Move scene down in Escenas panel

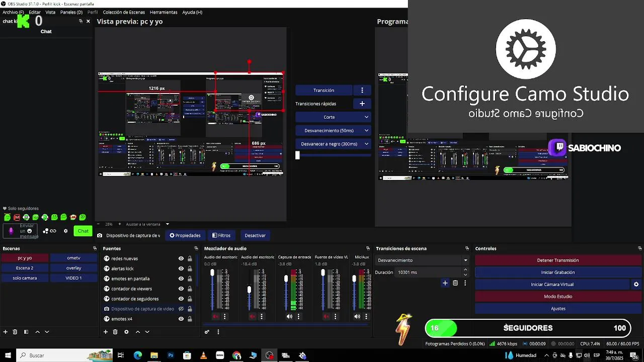coord(47,332)
